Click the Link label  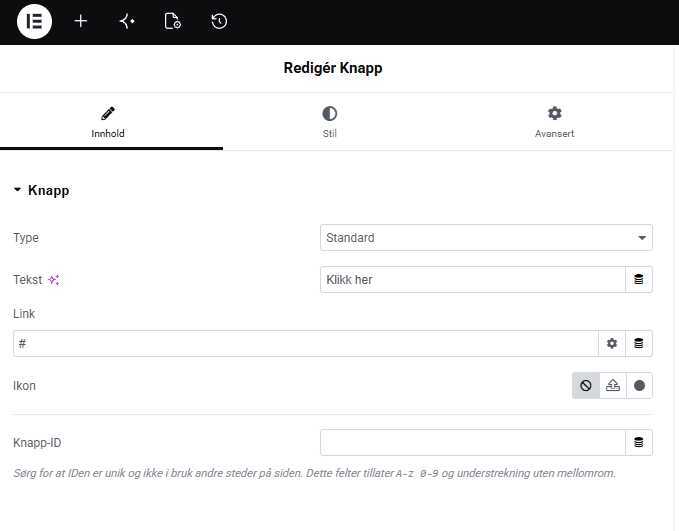click(24, 314)
